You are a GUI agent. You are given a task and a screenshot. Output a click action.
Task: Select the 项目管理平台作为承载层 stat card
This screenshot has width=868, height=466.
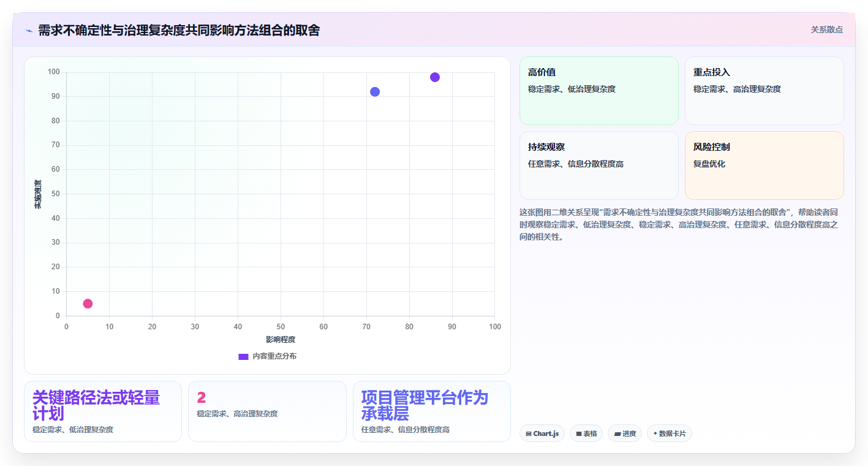tap(431, 411)
